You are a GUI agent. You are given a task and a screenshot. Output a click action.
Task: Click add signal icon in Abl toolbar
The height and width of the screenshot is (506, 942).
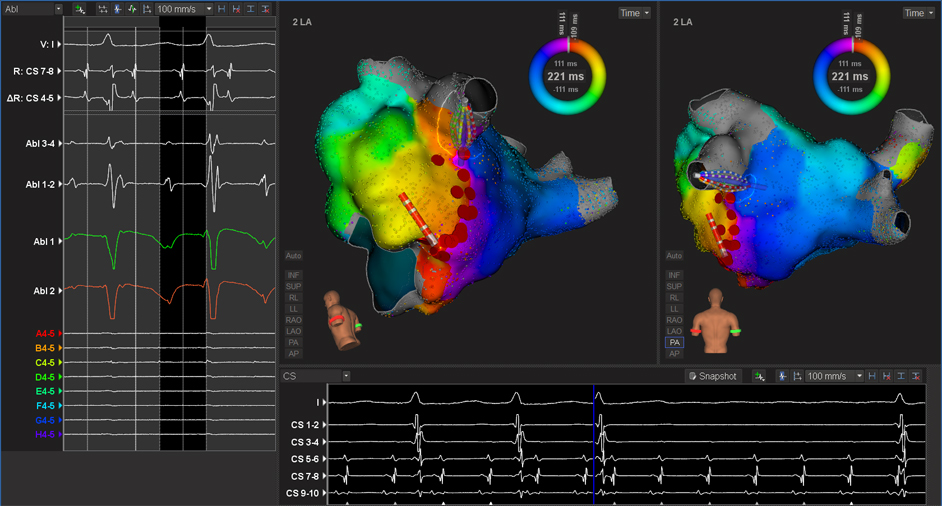[79, 8]
